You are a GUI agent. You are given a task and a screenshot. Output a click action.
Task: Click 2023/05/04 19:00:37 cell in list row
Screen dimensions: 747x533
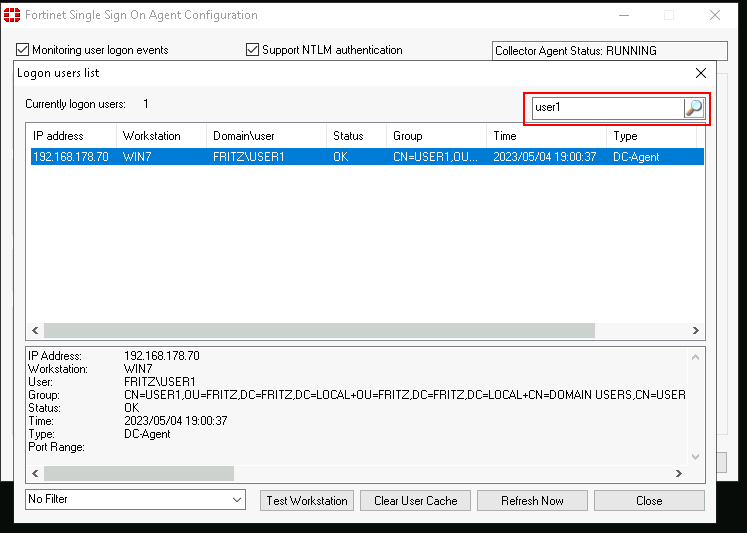coord(545,157)
